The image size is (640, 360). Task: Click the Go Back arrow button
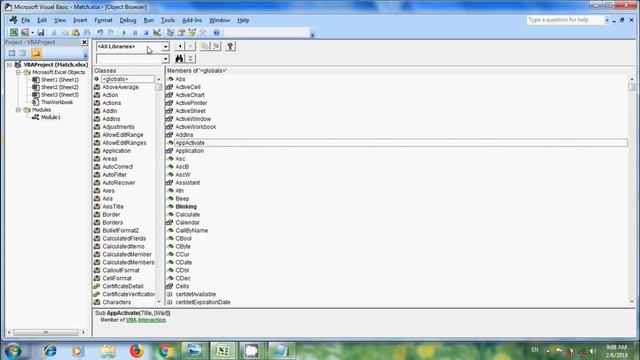pyautogui.click(x=180, y=46)
